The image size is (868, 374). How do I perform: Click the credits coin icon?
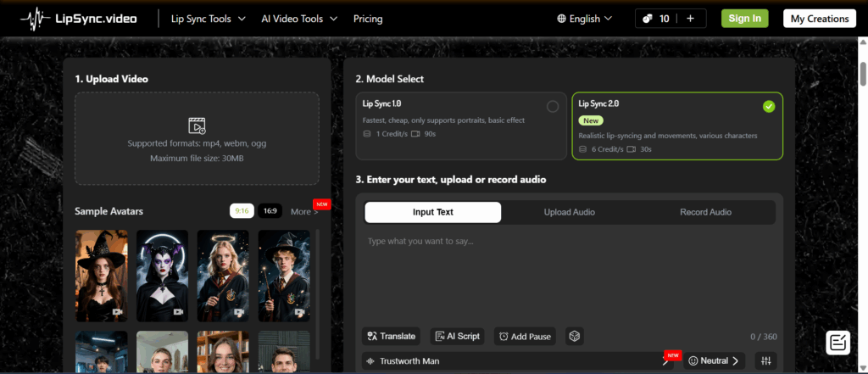click(647, 19)
